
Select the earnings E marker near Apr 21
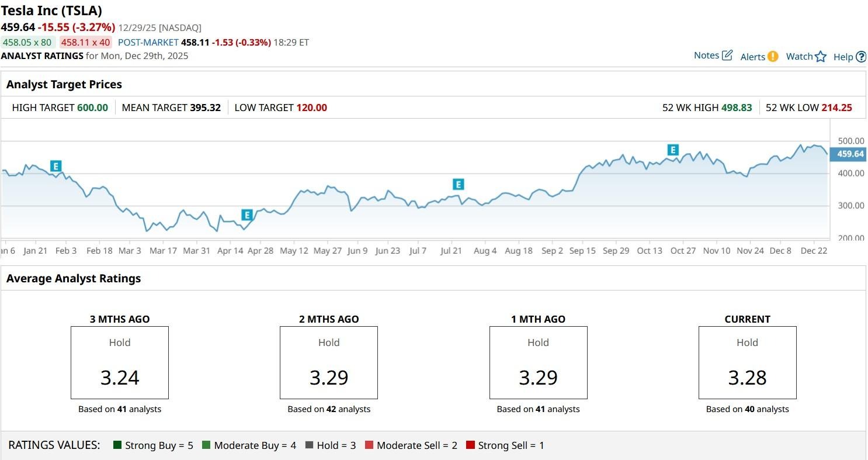click(246, 215)
